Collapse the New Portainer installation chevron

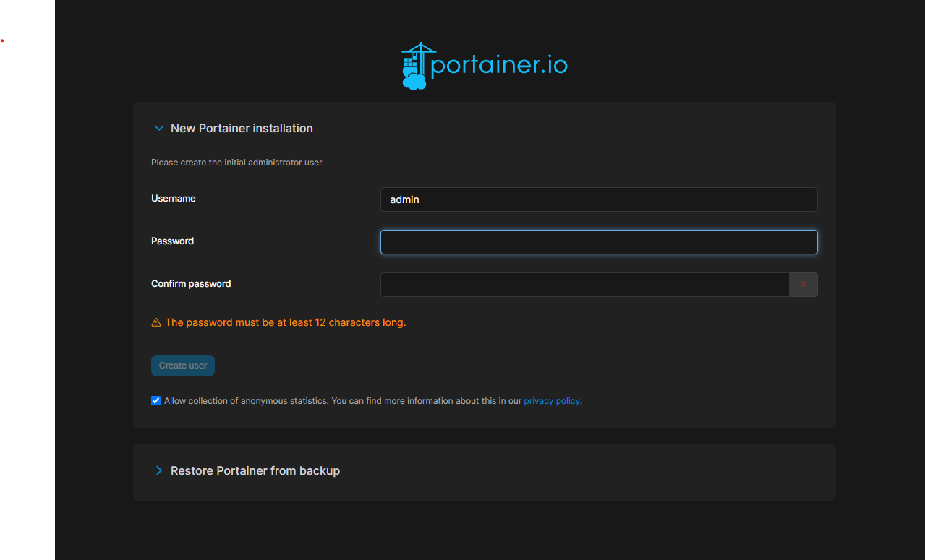(159, 129)
